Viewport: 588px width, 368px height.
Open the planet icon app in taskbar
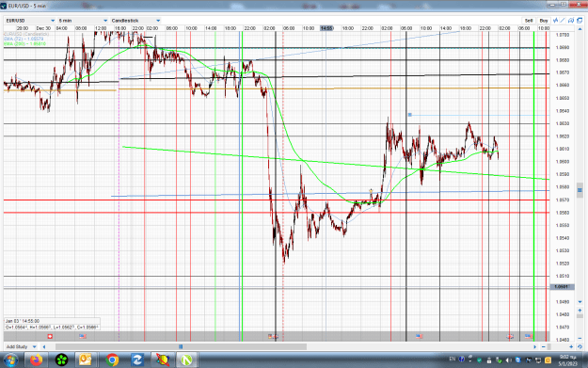click(163, 360)
